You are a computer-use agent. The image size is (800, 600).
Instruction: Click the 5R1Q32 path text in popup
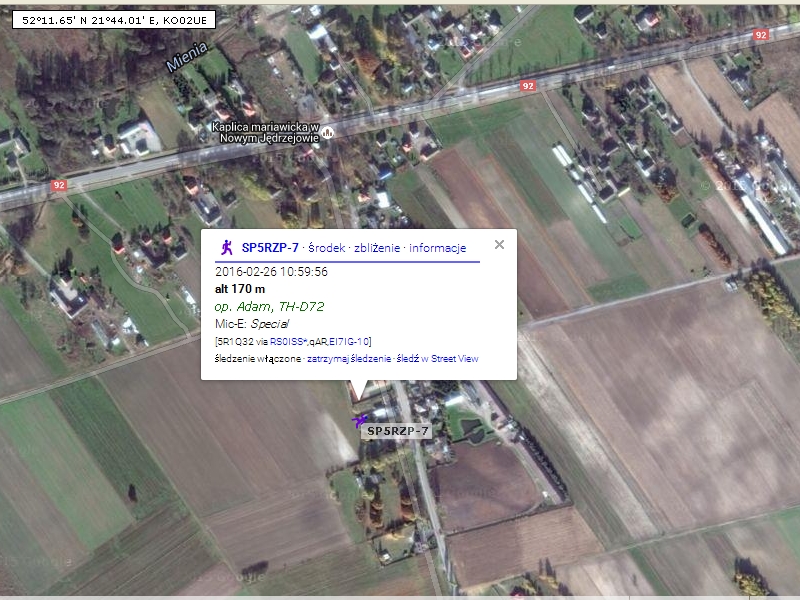[x=235, y=341]
